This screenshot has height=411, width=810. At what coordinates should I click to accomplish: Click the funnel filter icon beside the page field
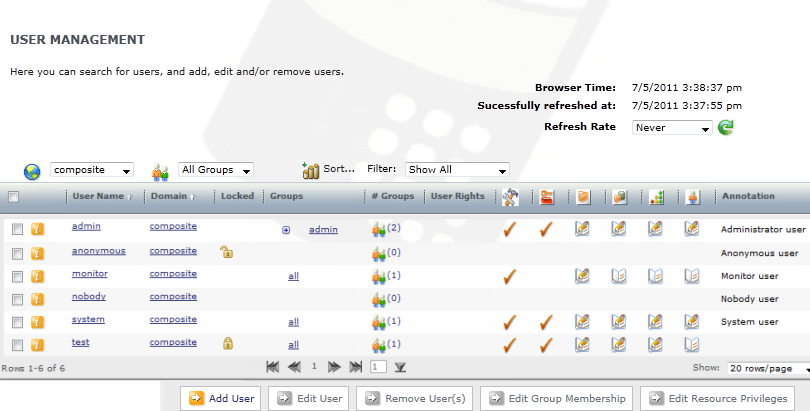[400, 368]
